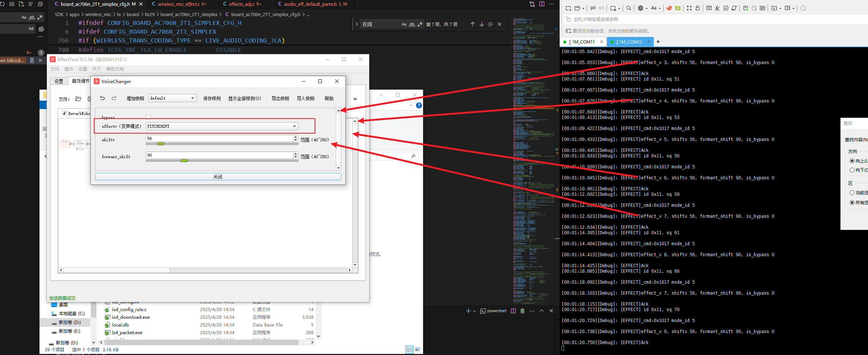Toggle match case in editor find widget
The height and width of the screenshot is (355, 868).
[404, 24]
